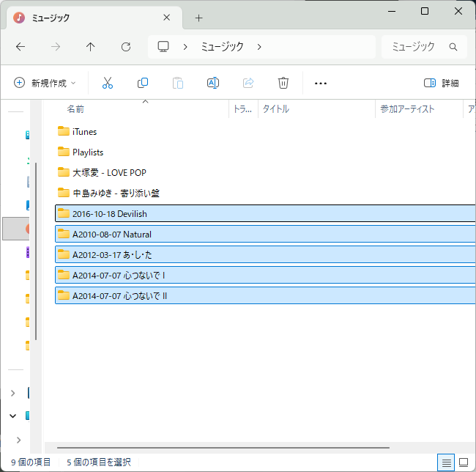Viewport: 476px width, 472px height.
Task: Click the Copy icon in toolbar
Action: coord(143,83)
